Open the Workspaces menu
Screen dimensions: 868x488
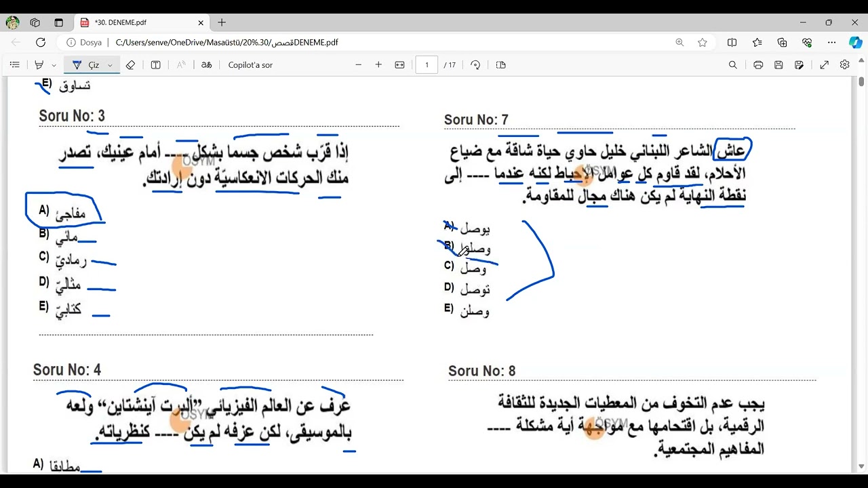pyautogui.click(x=35, y=22)
